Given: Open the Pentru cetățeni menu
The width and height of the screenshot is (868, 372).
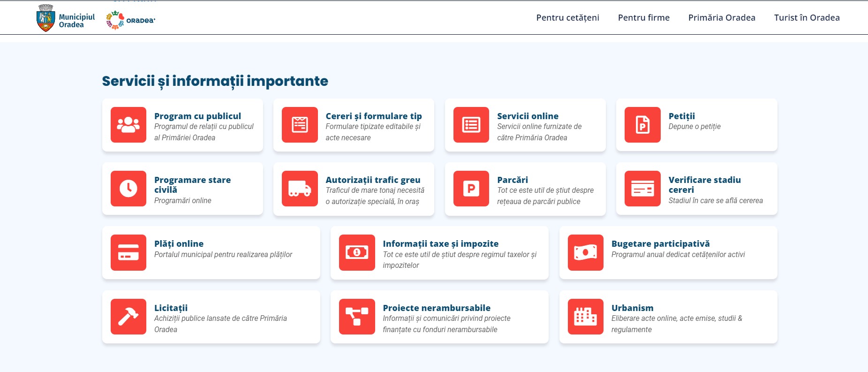Looking at the screenshot, I should click(x=567, y=18).
